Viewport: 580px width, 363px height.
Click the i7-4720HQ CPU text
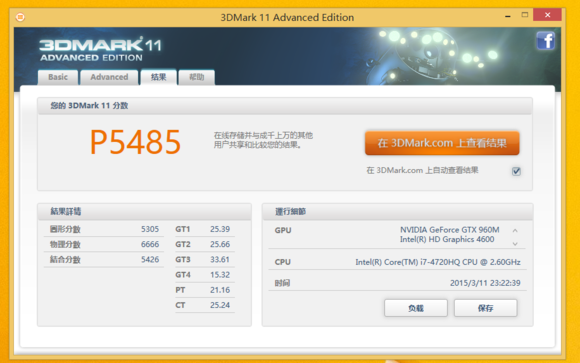(x=438, y=262)
